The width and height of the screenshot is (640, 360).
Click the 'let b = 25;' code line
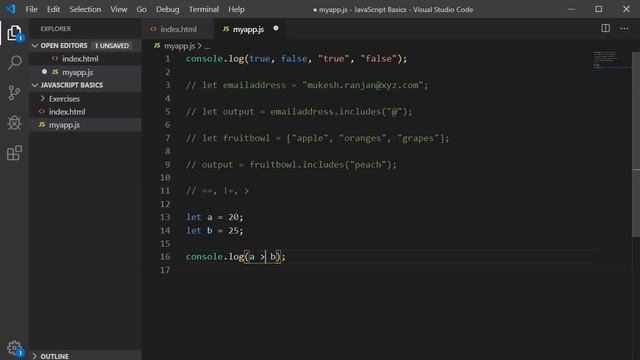(x=214, y=230)
